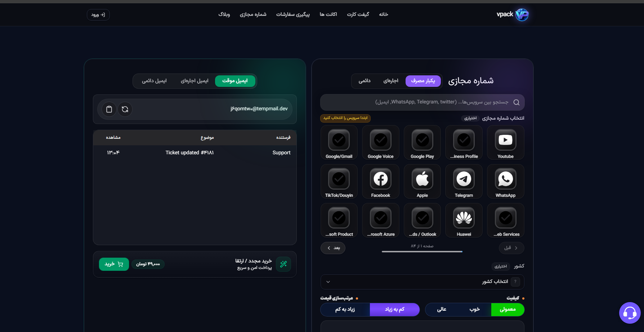Image resolution: width=644 pixels, height=332 pixels.
Task: Select the YouTube service icon
Action: [x=505, y=141]
